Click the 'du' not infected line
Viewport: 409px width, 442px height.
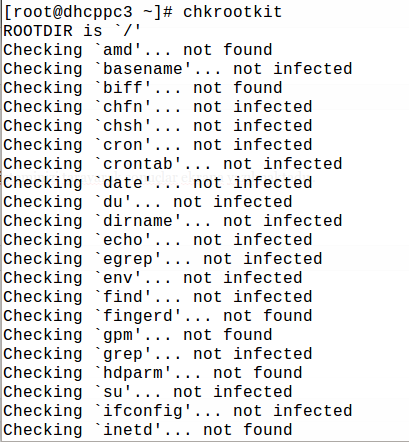tap(148, 202)
